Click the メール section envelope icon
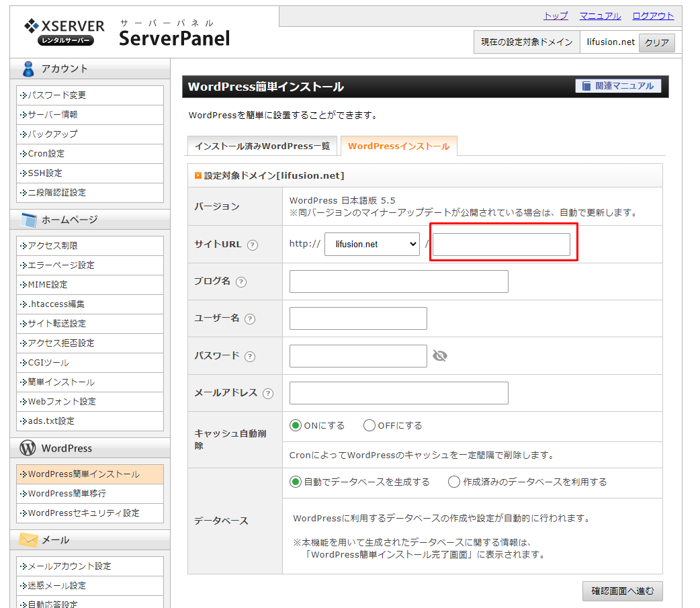The height and width of the screenshot is (608, 700). pyautogui.click(x=29, y=539)
